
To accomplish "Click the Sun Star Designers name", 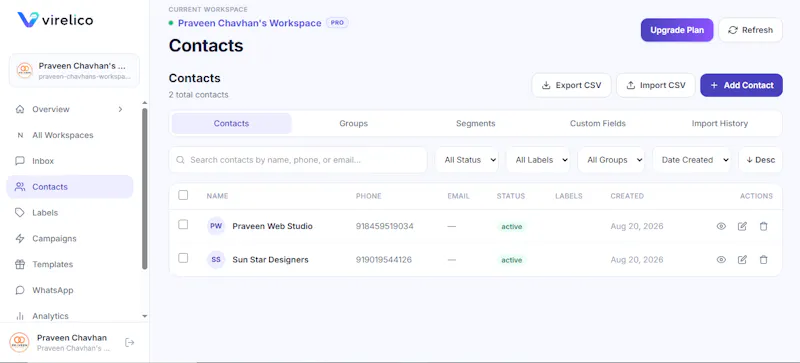I will 270,260.
